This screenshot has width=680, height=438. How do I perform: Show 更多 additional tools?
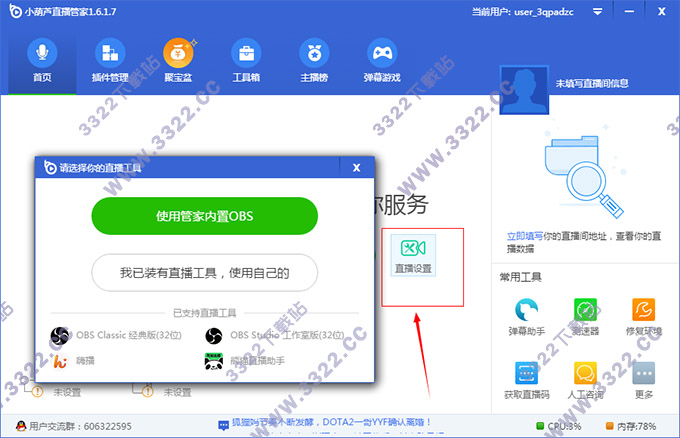[644, 380]
